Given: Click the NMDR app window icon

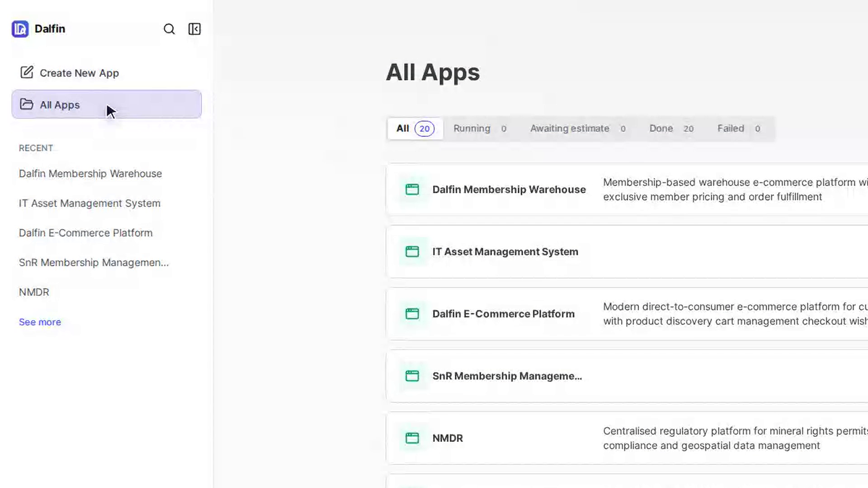Looking at the screenshot, I should [412, 438].
